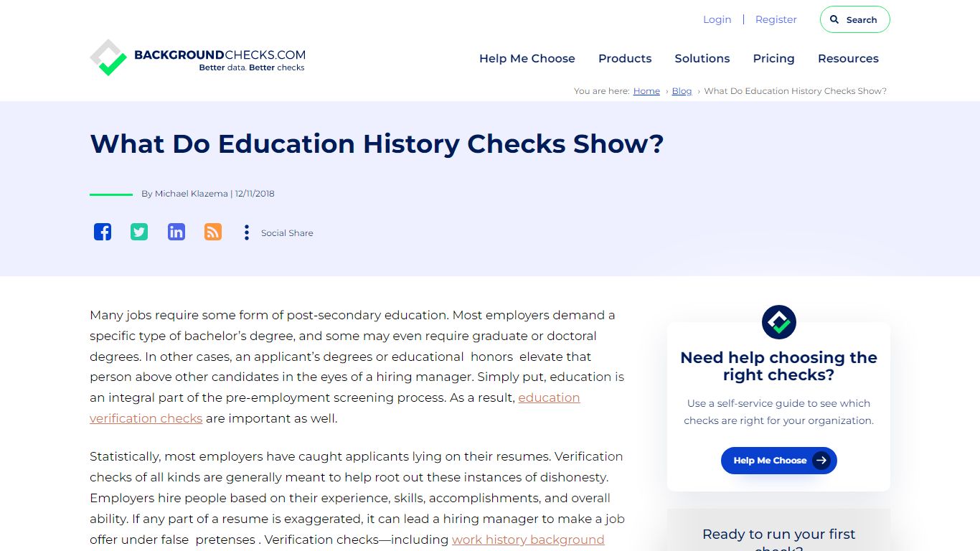Go to Blog via breadcrumb
Screen dimensions: 980x551
coord(682,91)
